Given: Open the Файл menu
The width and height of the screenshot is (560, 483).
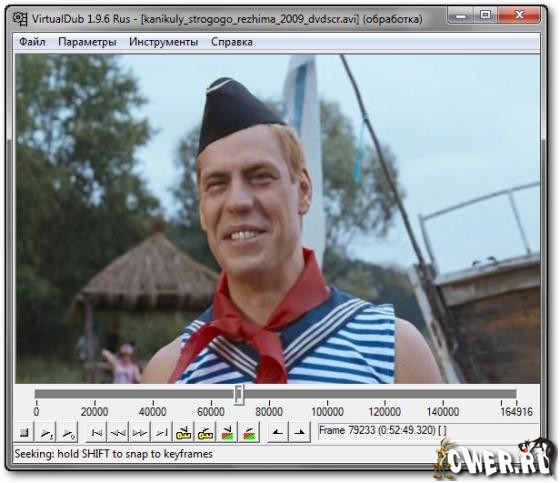Looking at the screenshot, I should pos(32,42).
